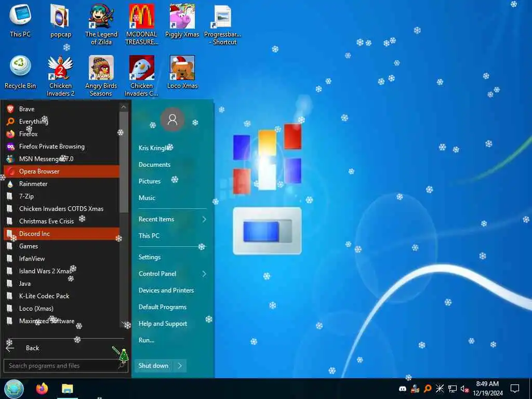Open Kris Kringle user folder
This screenshot has height=399, width=532.
pyautogui.click(x=154, y=148)
